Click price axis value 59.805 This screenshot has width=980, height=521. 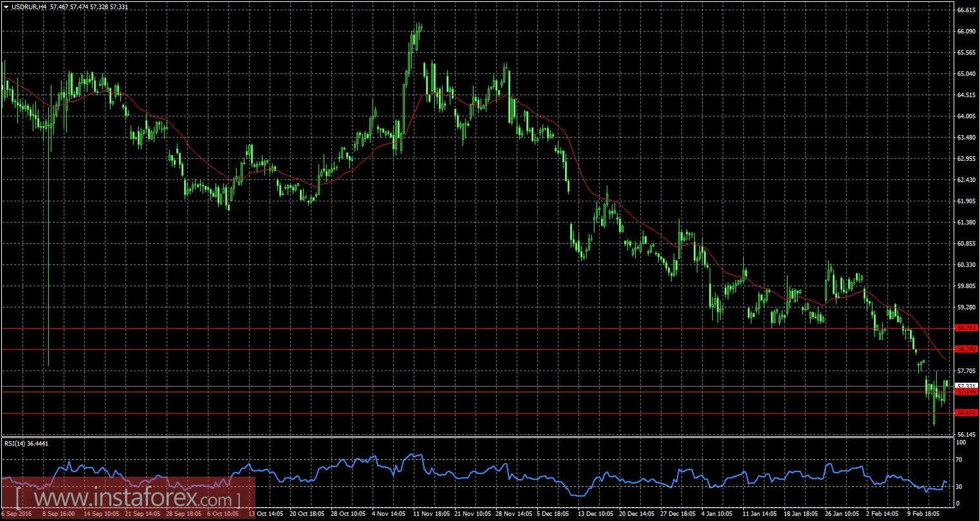967,286
